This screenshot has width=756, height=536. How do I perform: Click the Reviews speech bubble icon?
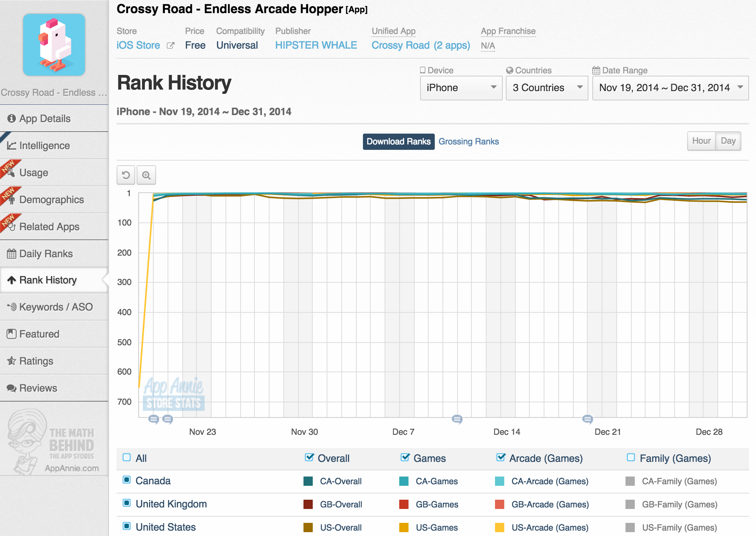(12, 388)
